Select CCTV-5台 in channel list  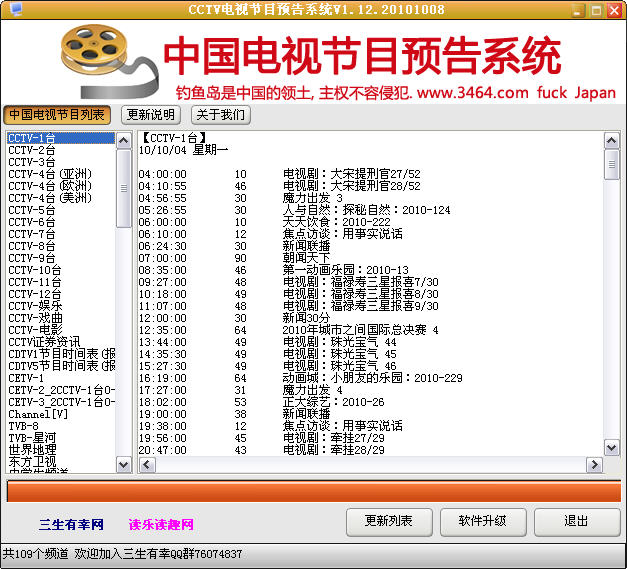pos(61,210)
